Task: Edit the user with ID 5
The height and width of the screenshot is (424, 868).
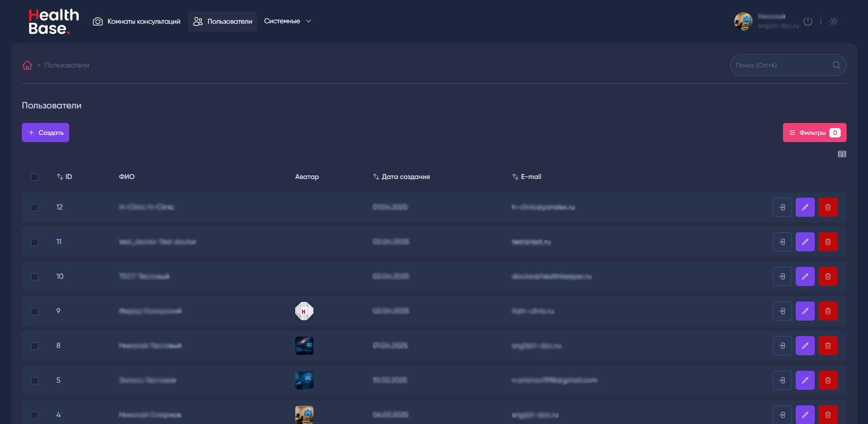Action: 805,380
